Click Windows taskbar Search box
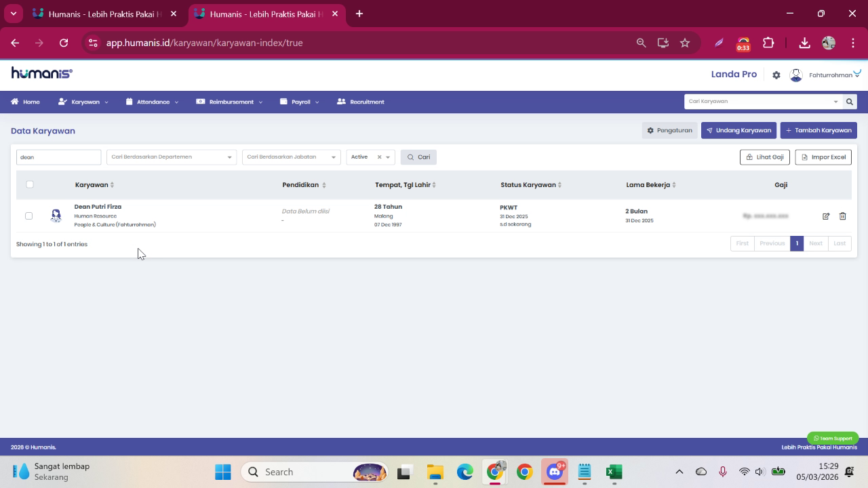The width and height of the screenshot is (868, 488). click(315, 472)
